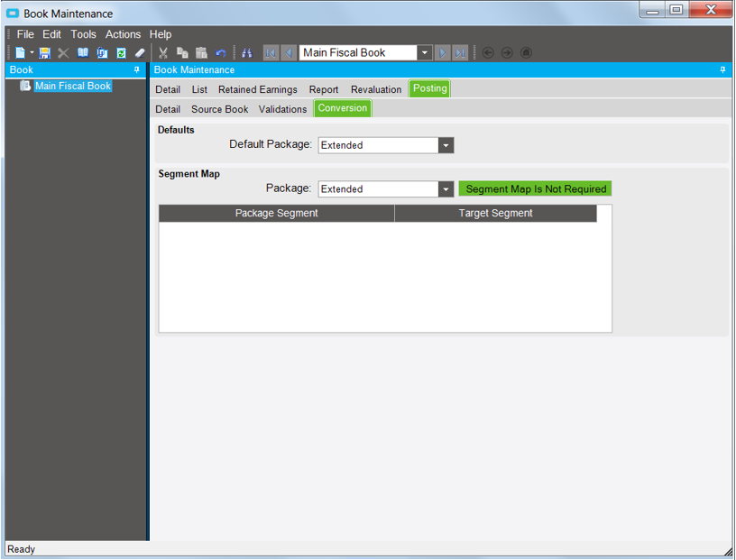Click the Book panel header title

tap(22, 70)
